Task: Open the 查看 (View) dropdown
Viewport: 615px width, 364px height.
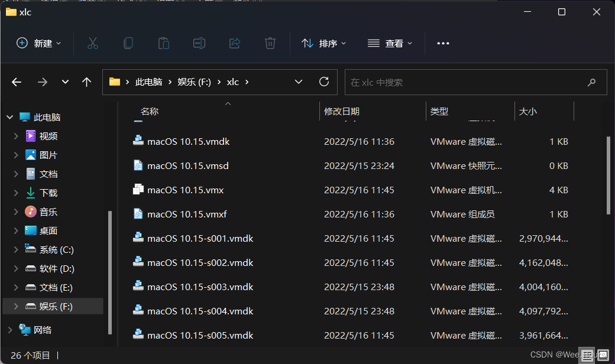Action: tap(390, 43)
